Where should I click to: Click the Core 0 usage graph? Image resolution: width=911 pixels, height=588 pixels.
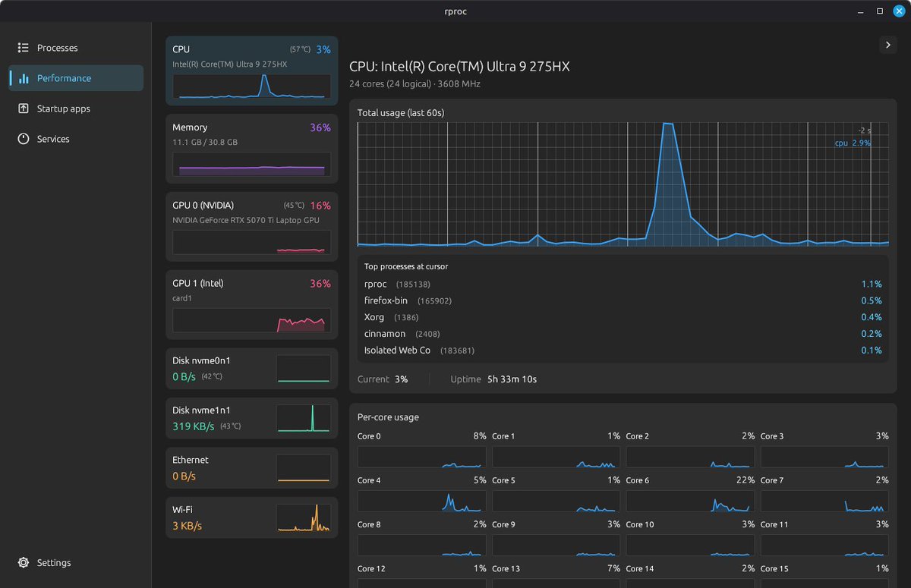[x=421, y=457]
